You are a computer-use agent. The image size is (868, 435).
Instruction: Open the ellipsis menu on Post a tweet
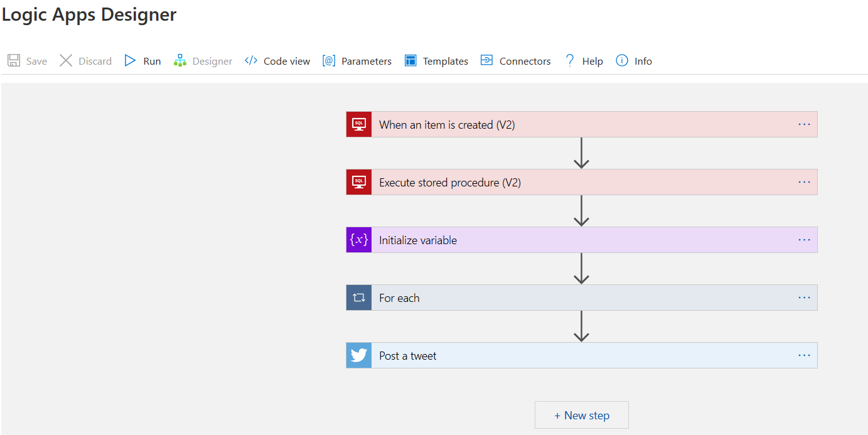[x=804, y=355]
